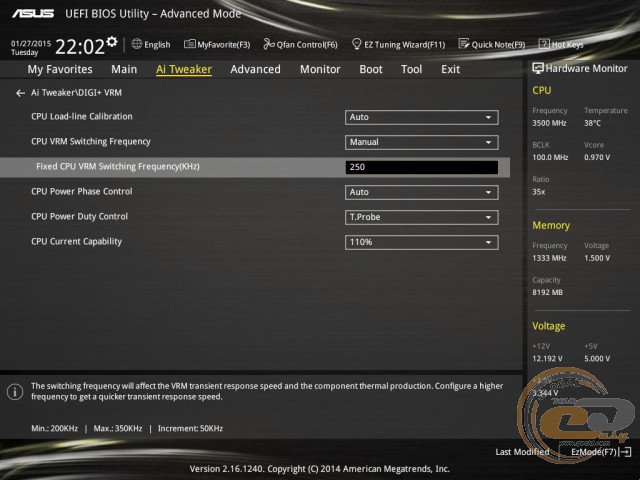This screenshot has width=640, height=480.
Task: Click the EzMode exit arrow icon
Action: click(x=625, y=452)
